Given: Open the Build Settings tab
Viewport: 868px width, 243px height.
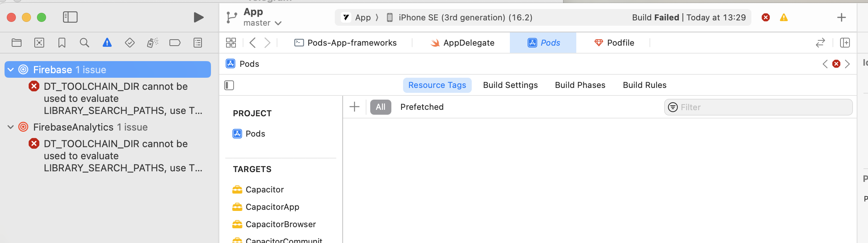Looking at the screenshot, I should 510,85.
